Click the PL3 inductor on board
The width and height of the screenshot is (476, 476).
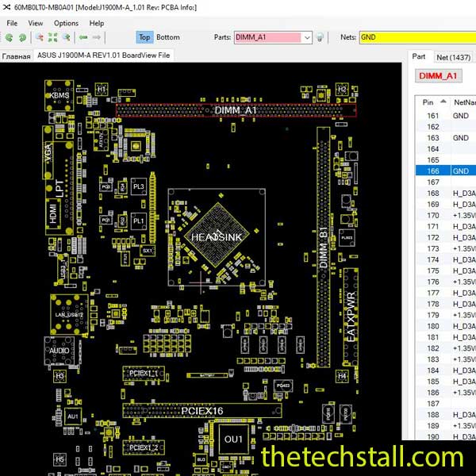tap(139, 186)
